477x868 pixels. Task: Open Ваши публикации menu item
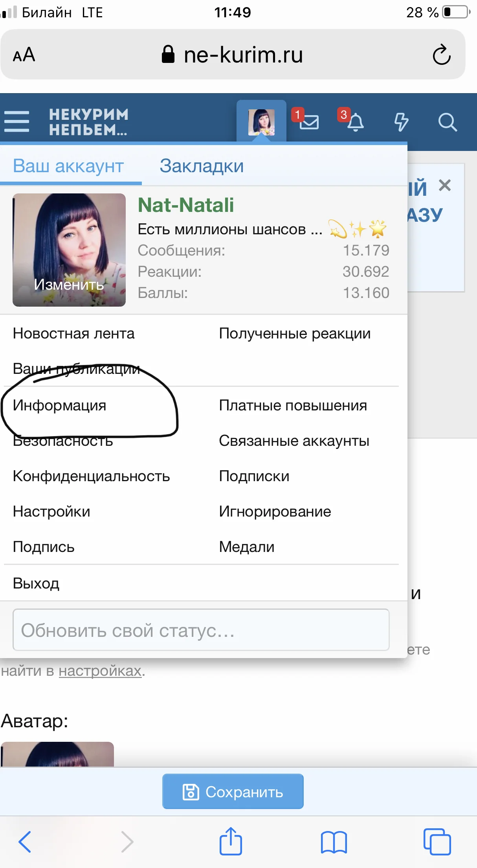[x=76, y=369]
